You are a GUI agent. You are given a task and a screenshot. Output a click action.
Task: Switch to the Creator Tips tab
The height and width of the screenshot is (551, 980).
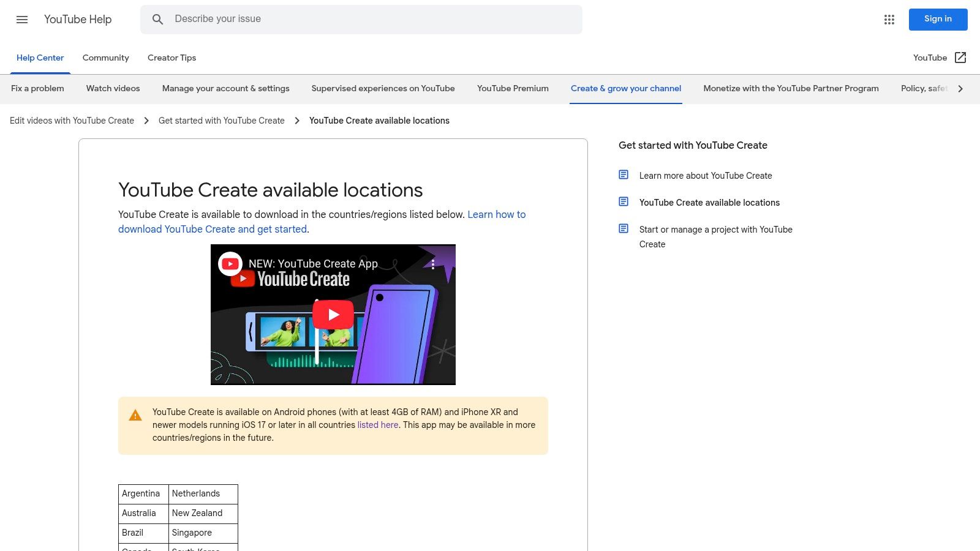(171, 58)
